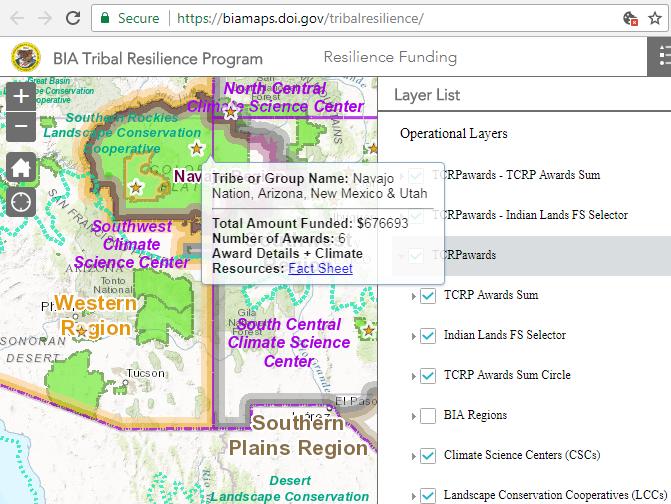Bookmark this page with star icon
The width and height of the screenshot is (671, 504).
[655, 18]
